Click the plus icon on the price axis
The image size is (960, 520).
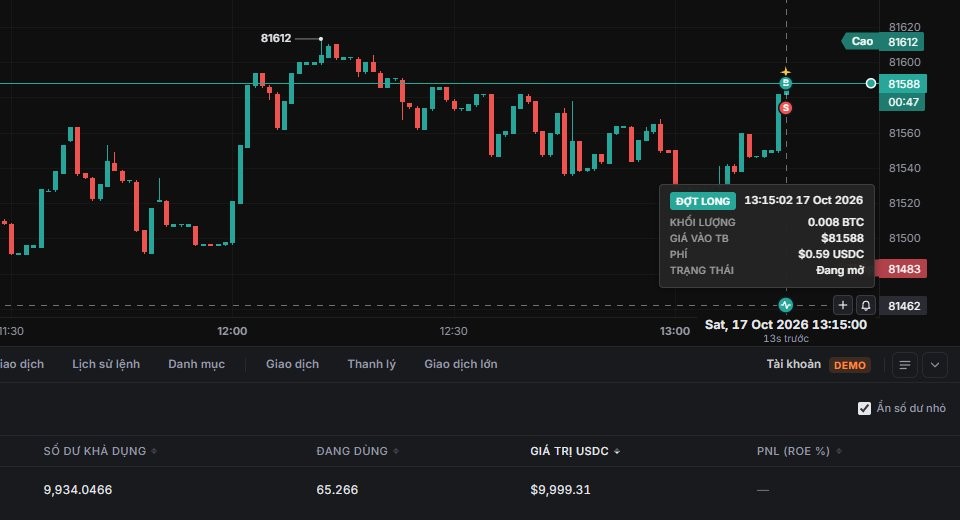[x=842, y=305]
